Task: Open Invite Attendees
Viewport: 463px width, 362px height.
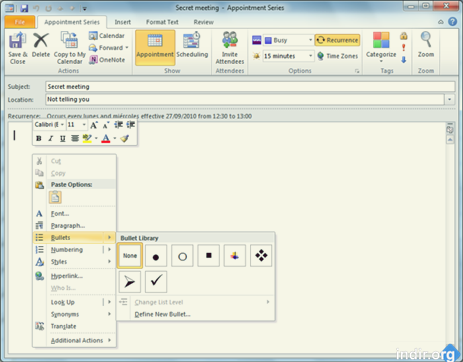Action: pos(230,48)
